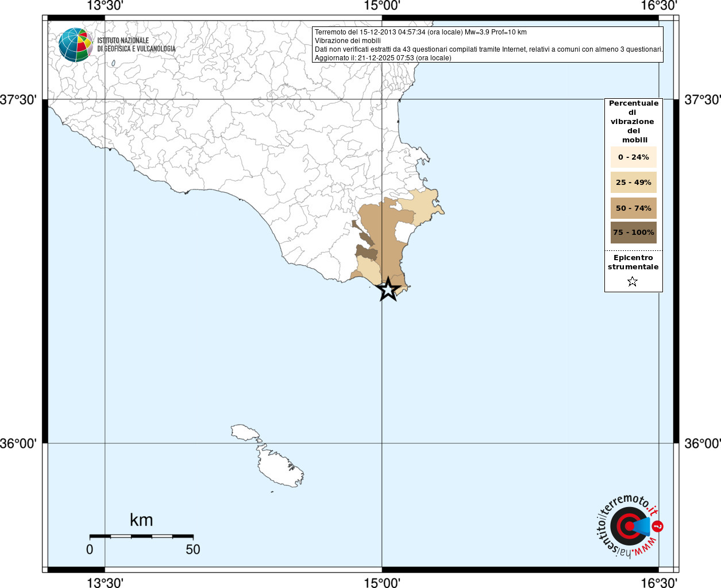
Task: Click the 'Epicentro strumentale' legend label
Action: point(633,262)
